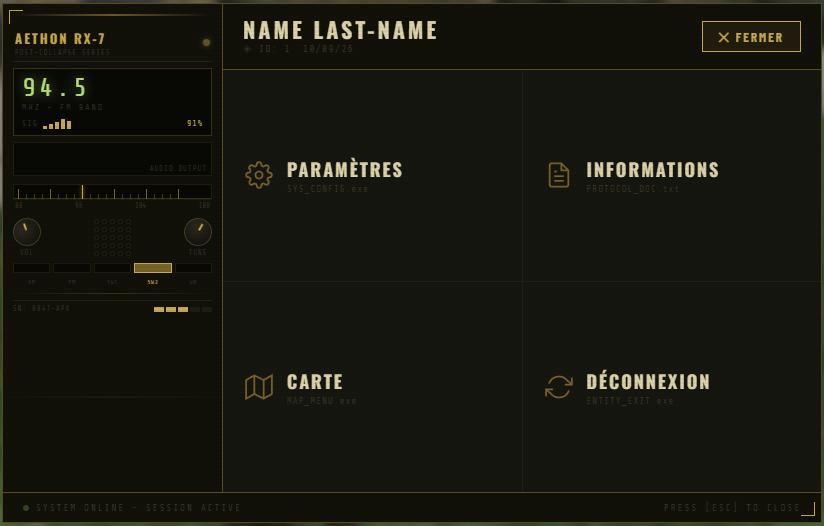Click the empty audio output display
Screen dimensions: 824x526
pyautogui.click(x=112, y=159)
